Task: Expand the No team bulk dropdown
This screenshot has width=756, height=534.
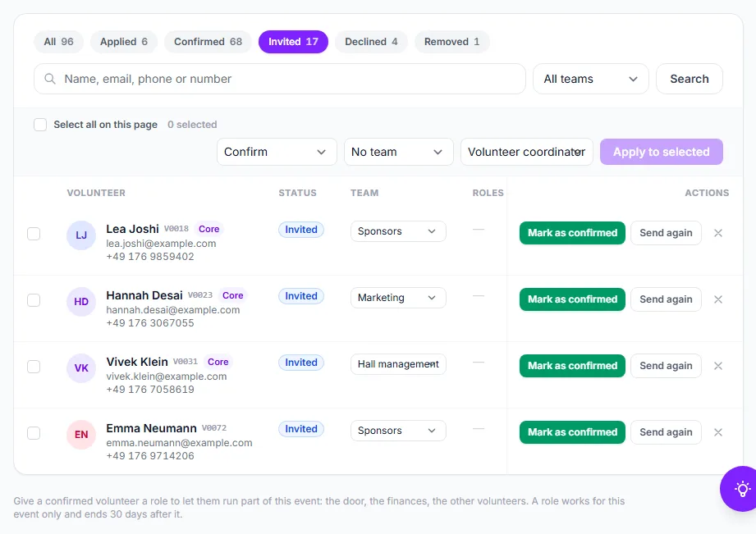Action: [x=399, y=153]
